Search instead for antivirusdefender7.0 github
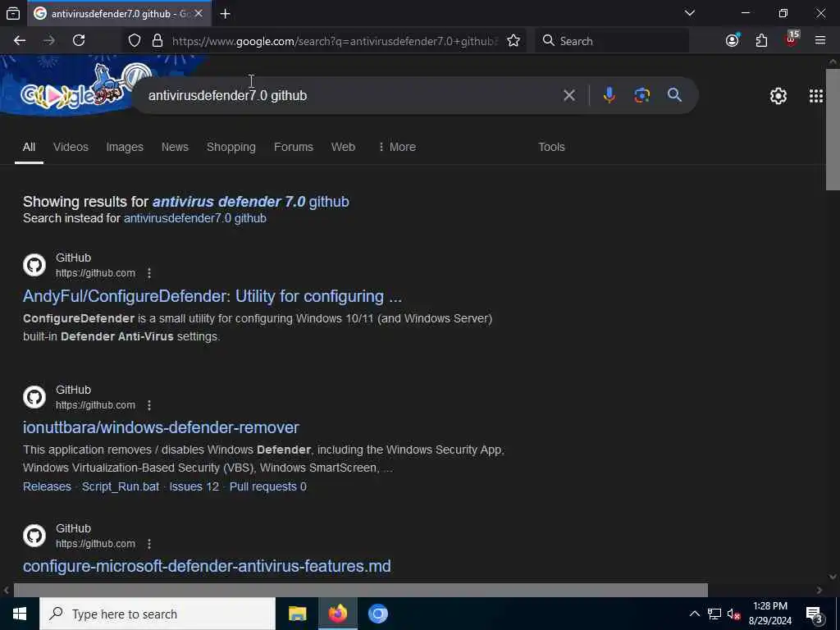 click(x=195, y=218)
